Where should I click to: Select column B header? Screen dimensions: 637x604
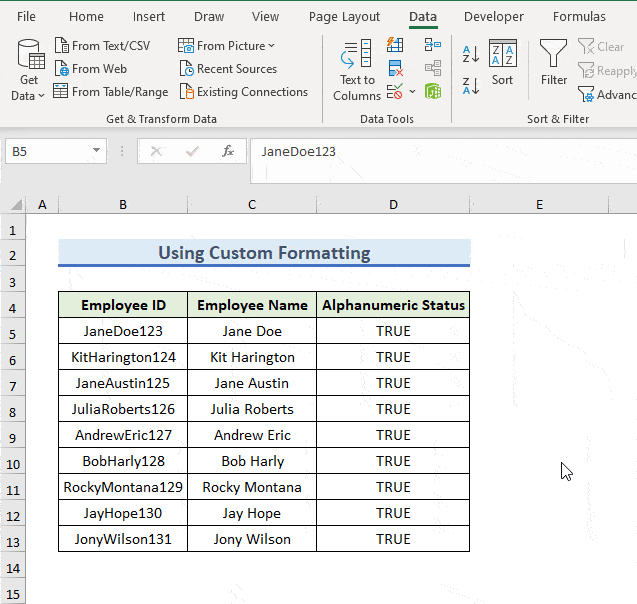click(123, 205)
